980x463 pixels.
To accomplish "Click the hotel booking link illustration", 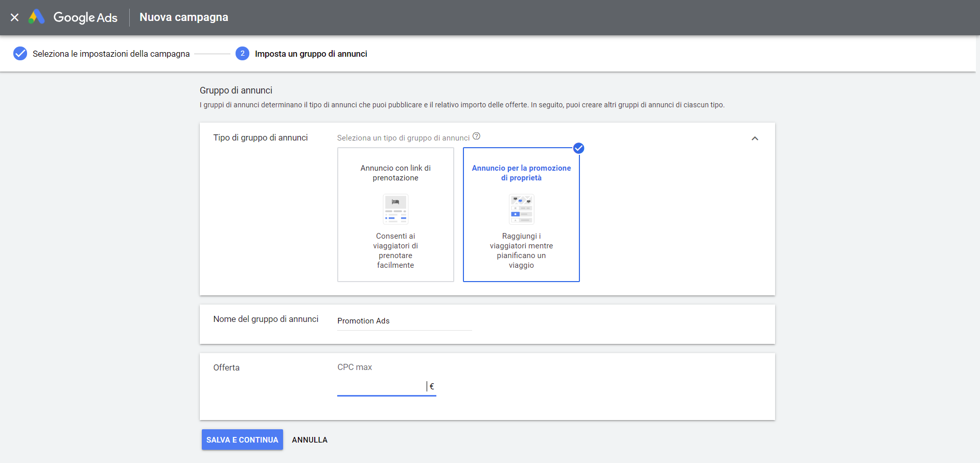I will [x=395, y=209].
